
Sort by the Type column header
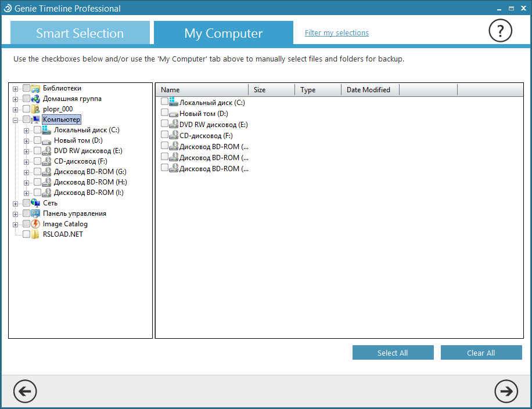(318, 90)
